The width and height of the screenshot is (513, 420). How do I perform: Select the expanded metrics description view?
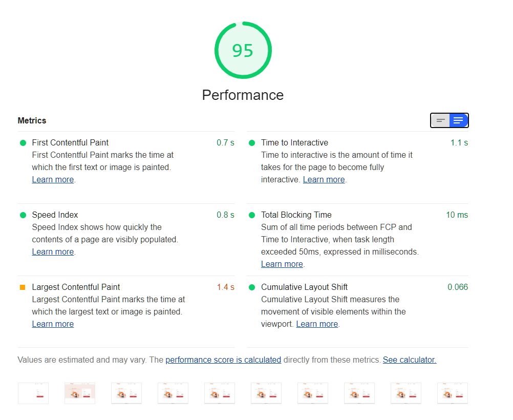(x=458, y=120)
